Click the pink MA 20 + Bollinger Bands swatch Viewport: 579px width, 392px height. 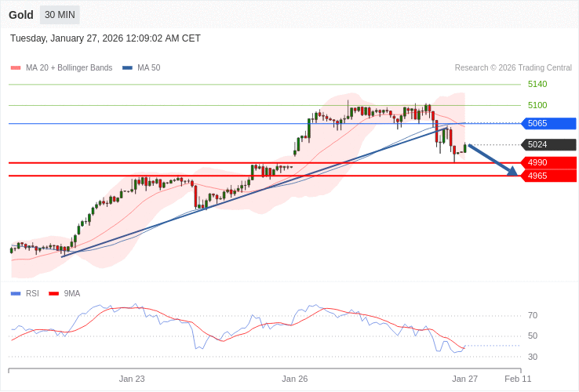point(16,68)
